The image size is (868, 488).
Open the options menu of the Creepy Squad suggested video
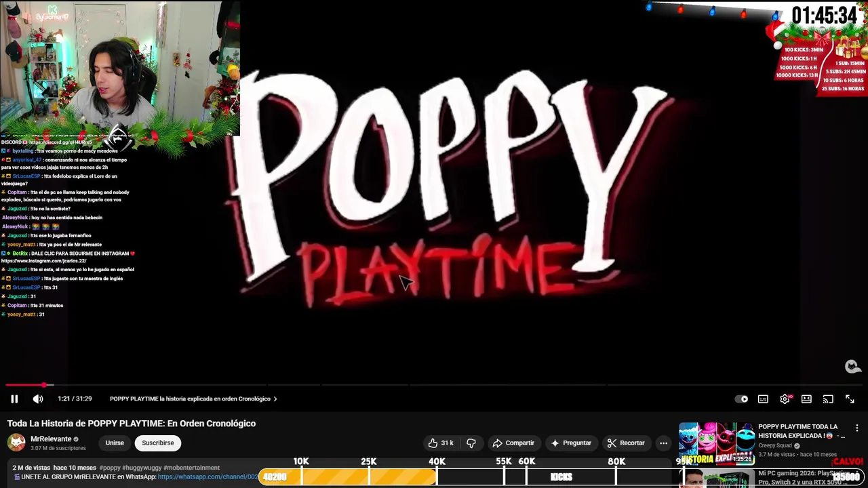[x=857, y=428]
